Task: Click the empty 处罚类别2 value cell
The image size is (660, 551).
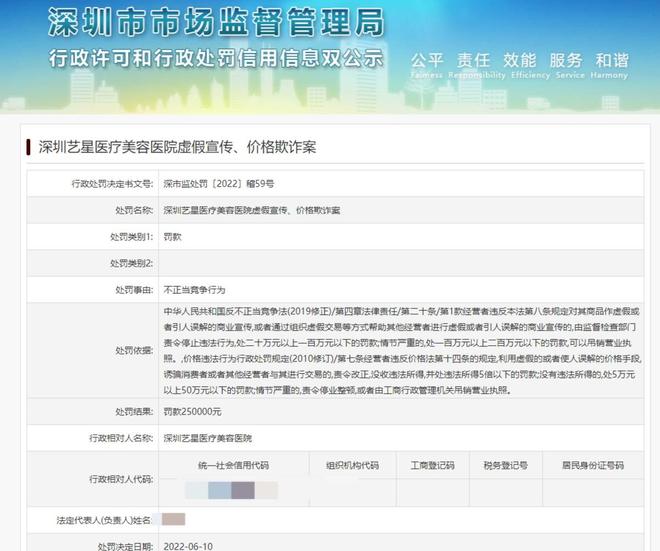Action: click(400, 263)
